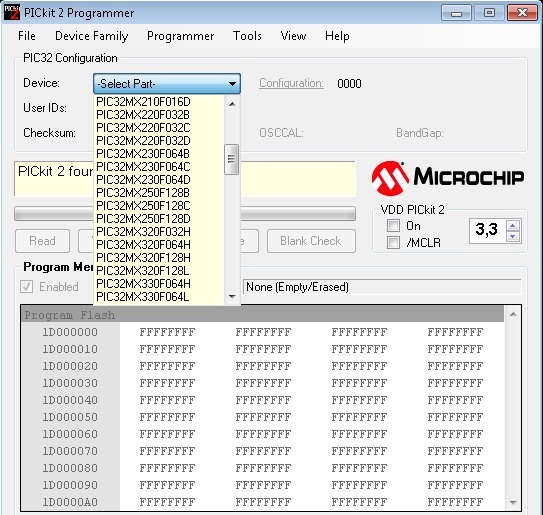Click the Blank Check button
The width and height of the screenshot is (543, 515).
(311, 241)
